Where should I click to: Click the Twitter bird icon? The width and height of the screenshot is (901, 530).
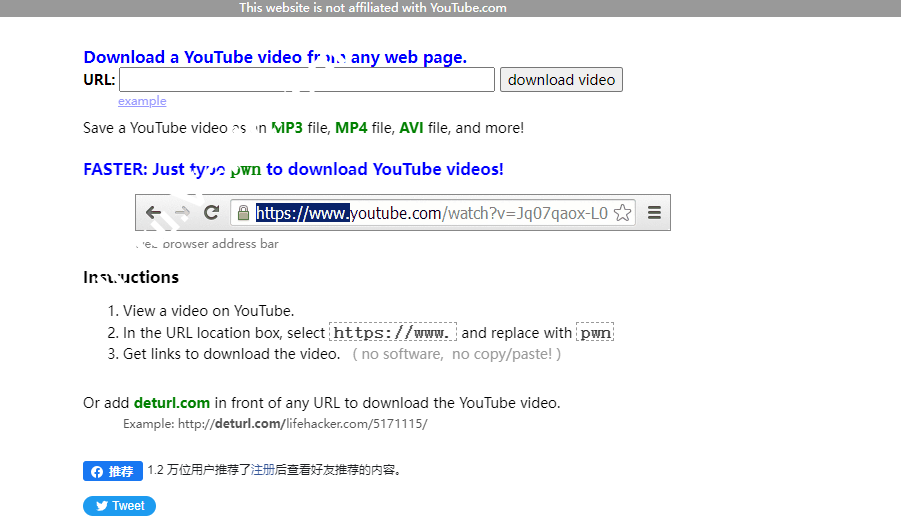pyautogui.click(x=102, y=506)
